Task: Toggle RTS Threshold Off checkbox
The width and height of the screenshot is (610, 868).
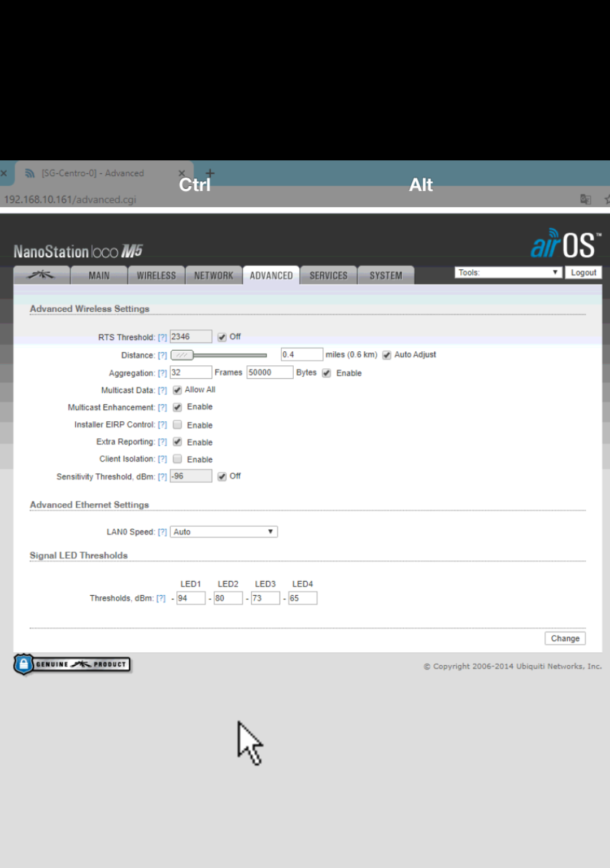Action: pyautogui.click(x=222, y=337)
